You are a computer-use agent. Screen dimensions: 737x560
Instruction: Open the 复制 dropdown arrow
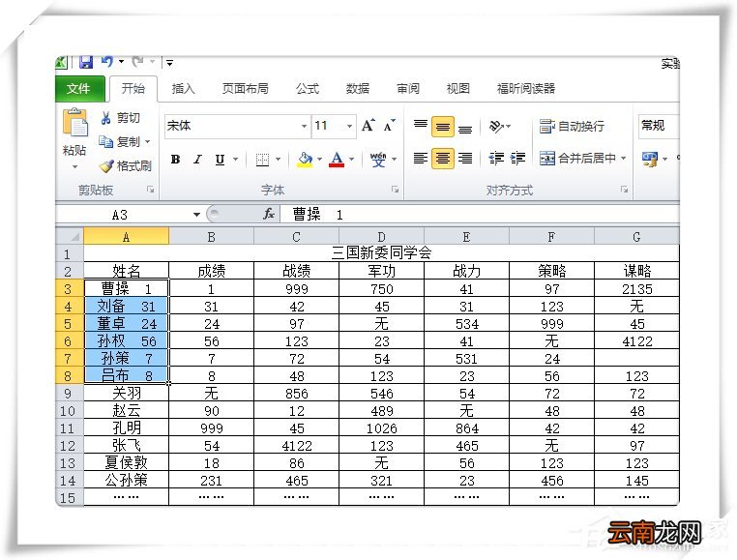point(148,141)
